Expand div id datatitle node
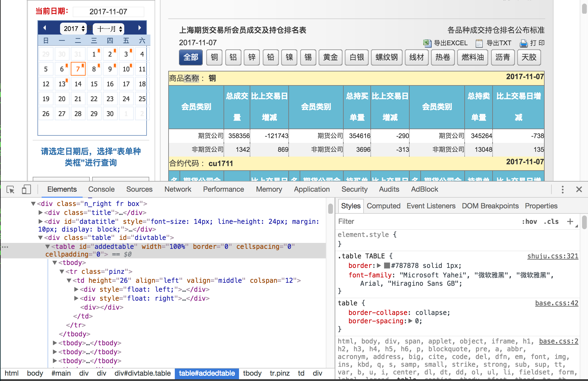Viewport: 588px width, 381px height. (x=40, y=222)
